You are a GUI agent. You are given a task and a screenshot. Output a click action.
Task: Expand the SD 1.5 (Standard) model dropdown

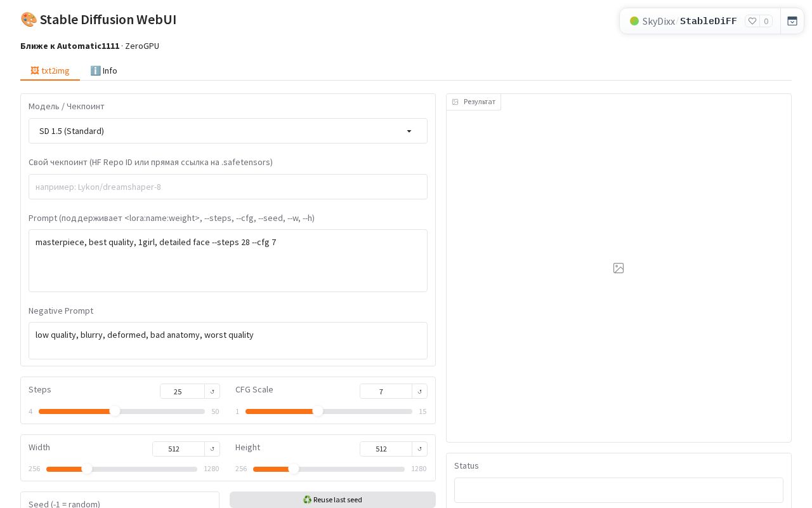(x=228, y=131)
